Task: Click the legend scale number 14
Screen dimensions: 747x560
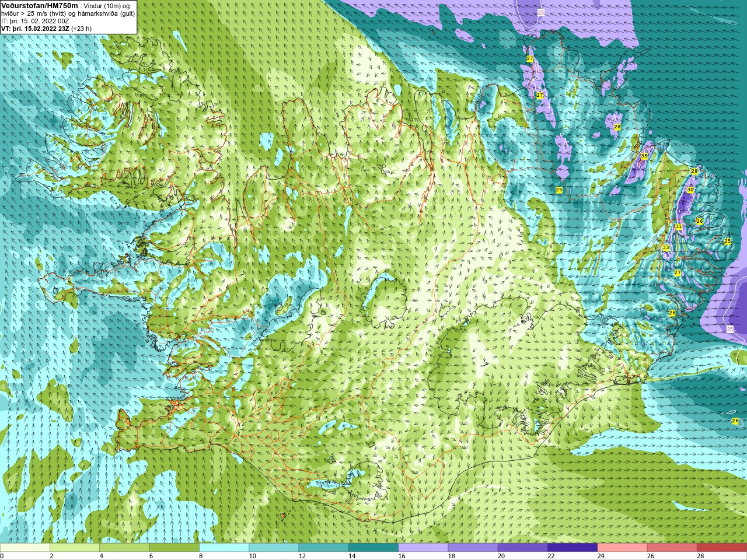Action: tap(352, 556)
